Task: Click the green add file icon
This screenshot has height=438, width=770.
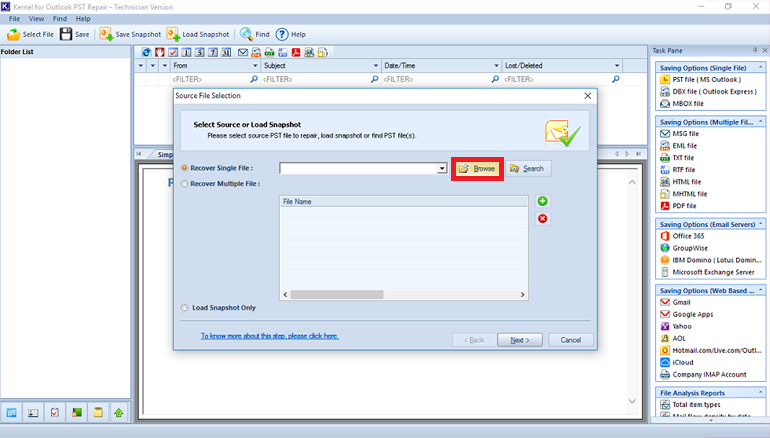Action: tap(542, 202)
